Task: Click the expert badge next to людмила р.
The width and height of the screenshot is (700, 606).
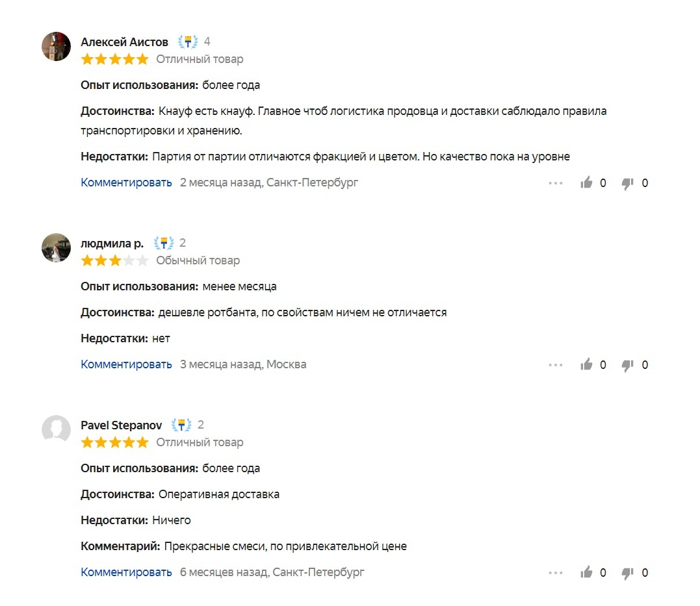Action: [164, 243]
